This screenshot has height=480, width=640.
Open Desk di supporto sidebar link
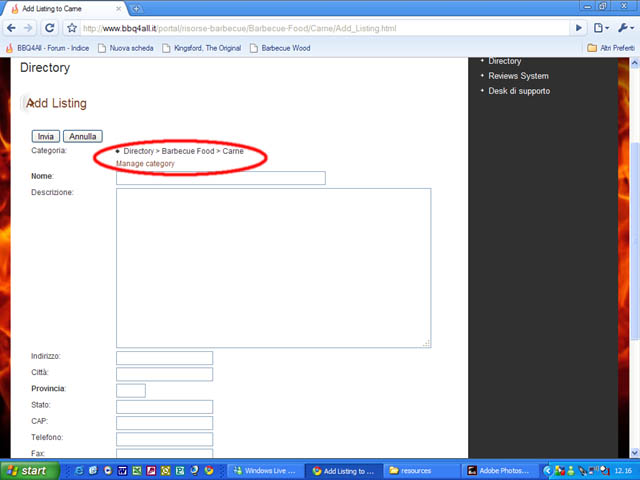pos(519,91)
